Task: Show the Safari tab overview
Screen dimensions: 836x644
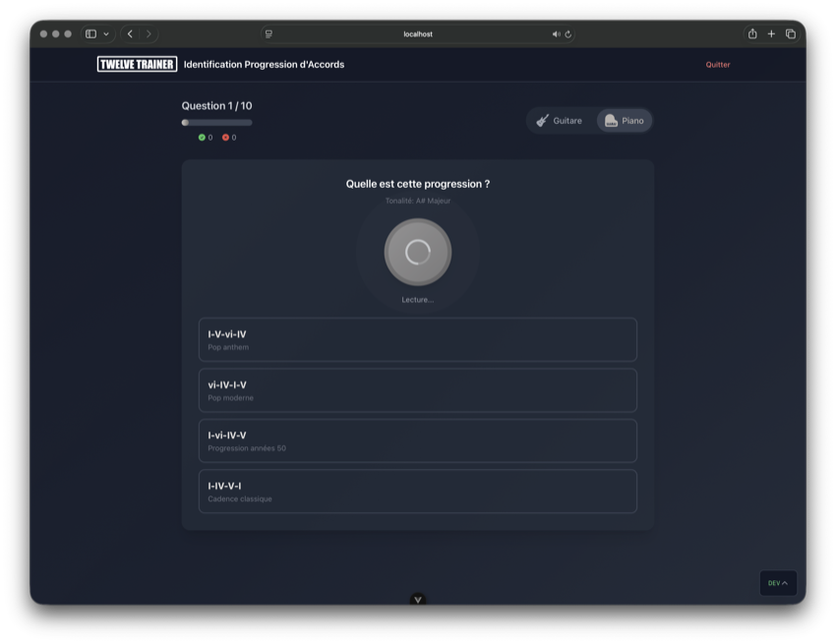Action: (791, 34)
